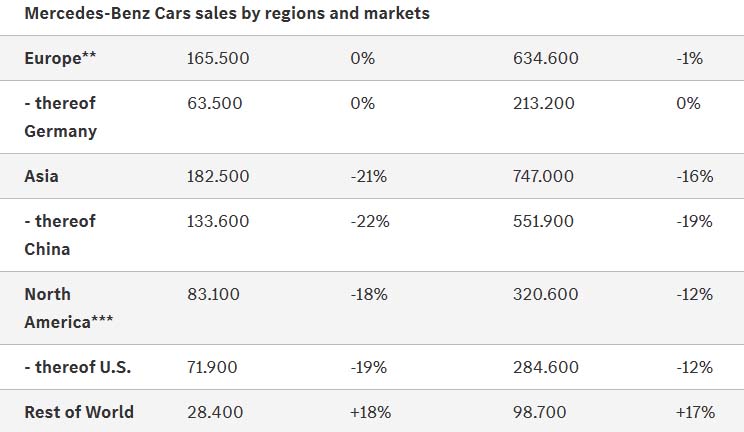Click the 182.500 Asia sales value
The height and width of the screenshot is (432, 744).
pyautogui.click(x=218, y=176)
